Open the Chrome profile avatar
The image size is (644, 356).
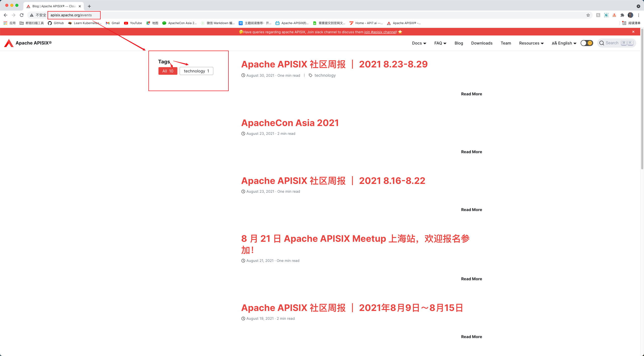(x=630, y=15)
